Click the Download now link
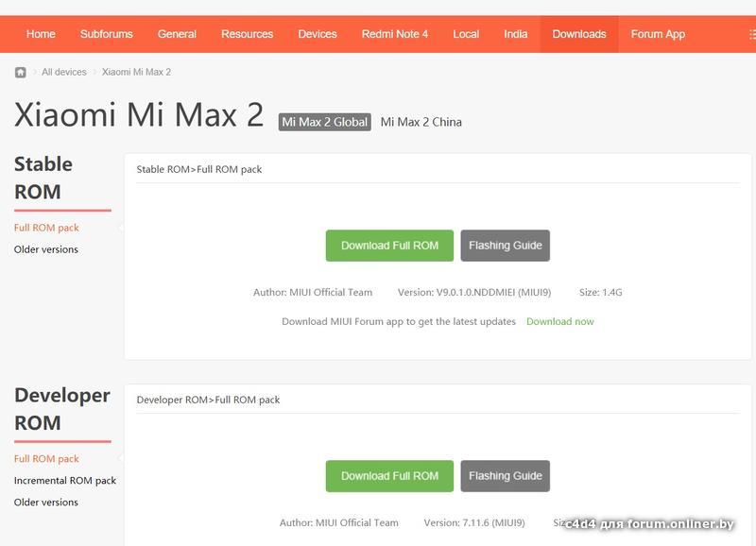 [x=560, y=321]
